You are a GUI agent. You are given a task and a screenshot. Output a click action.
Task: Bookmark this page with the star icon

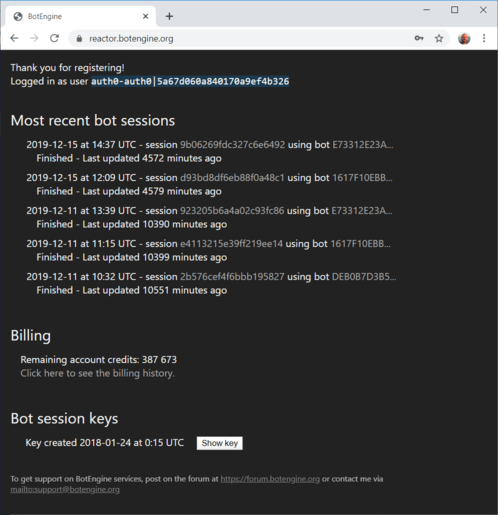pos(439,38)
